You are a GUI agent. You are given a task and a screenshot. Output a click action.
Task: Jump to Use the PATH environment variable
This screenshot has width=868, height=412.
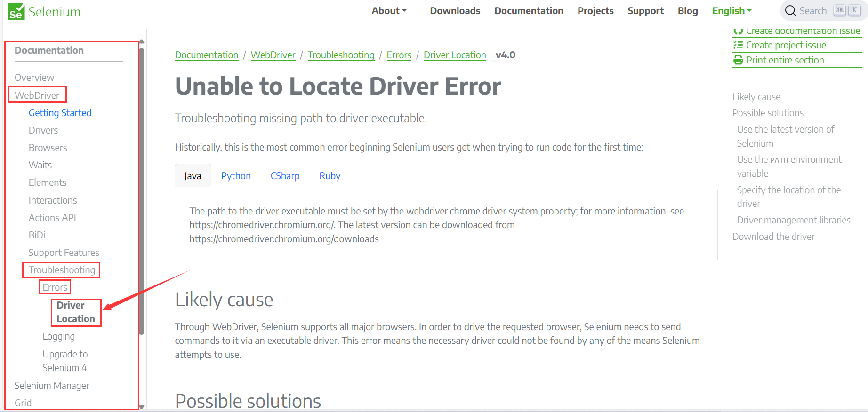tap(789, 166)
